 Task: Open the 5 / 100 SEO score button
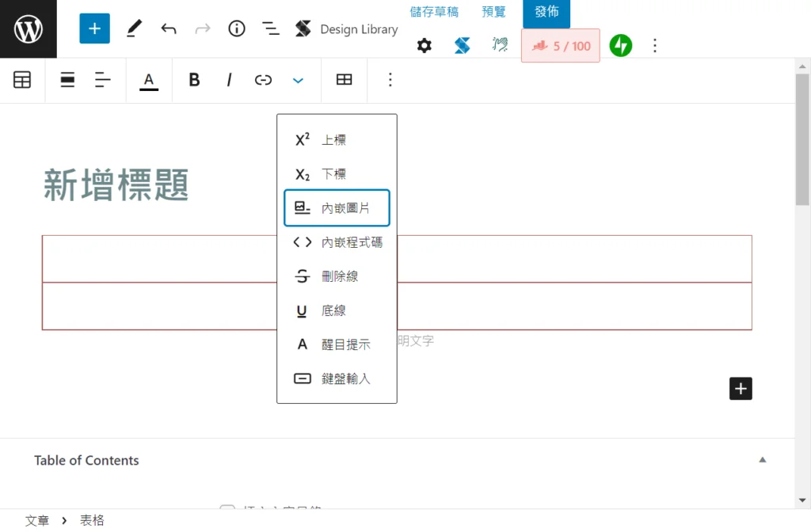pyautogui.click(x=561, y=45)
